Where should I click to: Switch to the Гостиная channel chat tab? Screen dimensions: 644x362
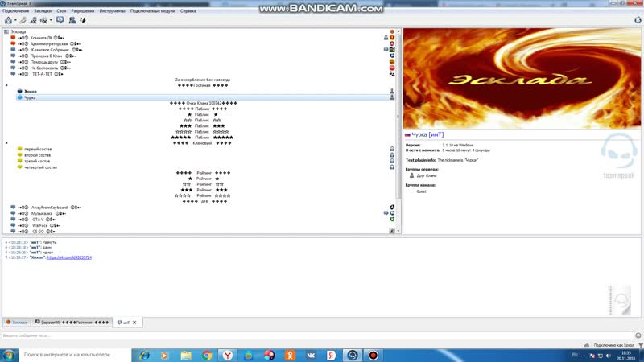pos(72,323)
